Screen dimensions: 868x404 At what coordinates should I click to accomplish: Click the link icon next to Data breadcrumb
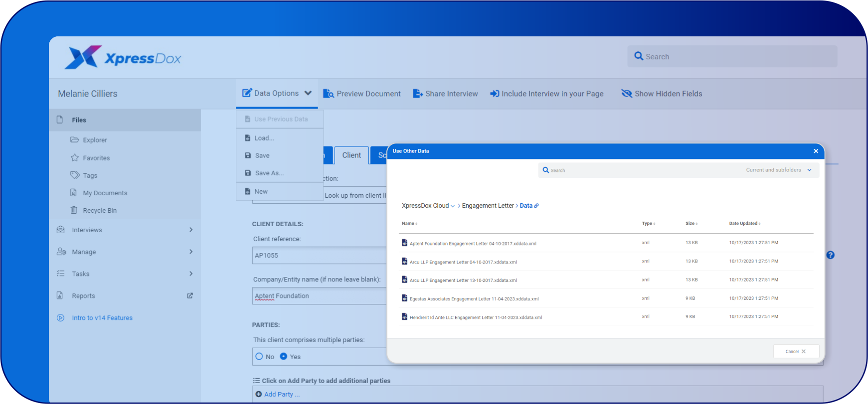pyautogui.click(x=536, y=205)
